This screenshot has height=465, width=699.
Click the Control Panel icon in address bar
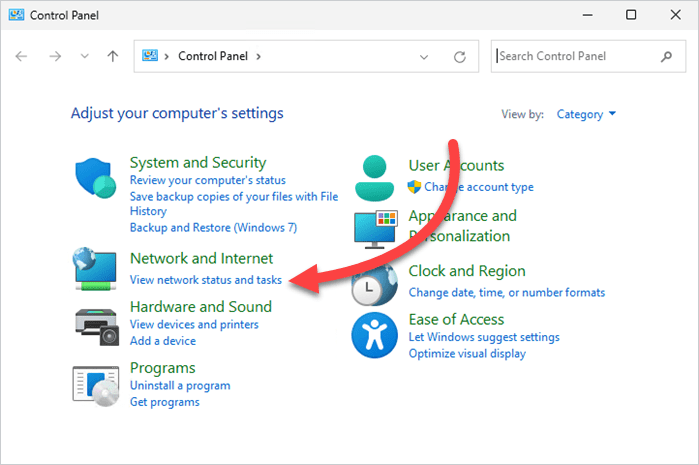coord(150,56)
